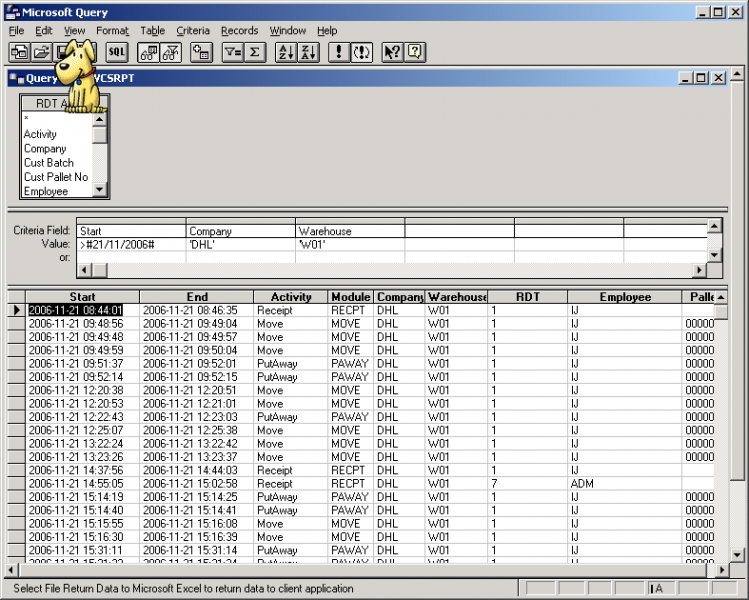Click the first row's record selector arrow
The image size is (749, 600).
tap(17, 310)
